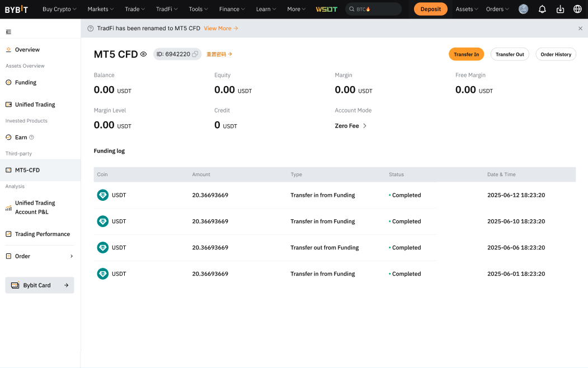Click USDT coin icon in 2025-06-10 row
The image size is (588, 368).
[x=103, y=221]
